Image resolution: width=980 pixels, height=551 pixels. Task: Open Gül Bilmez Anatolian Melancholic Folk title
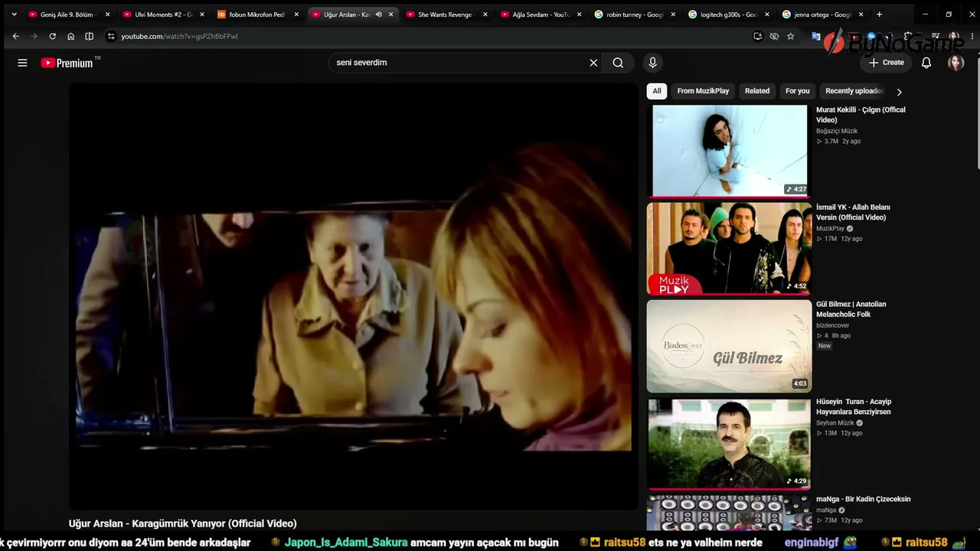pyautogui.click(x=851, y=309)
